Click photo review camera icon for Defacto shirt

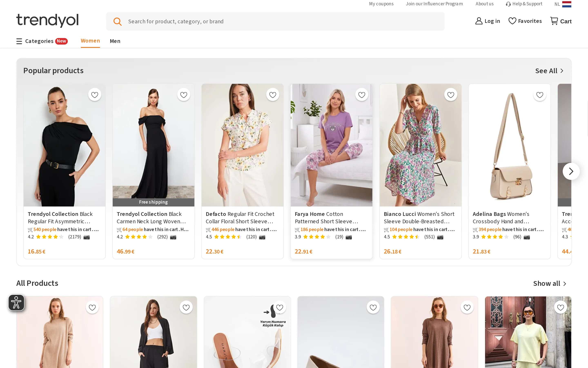pos(262,237)
